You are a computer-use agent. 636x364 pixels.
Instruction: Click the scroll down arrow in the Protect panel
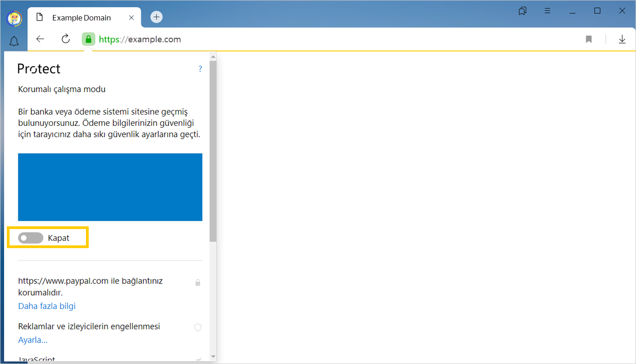(213, 356)
